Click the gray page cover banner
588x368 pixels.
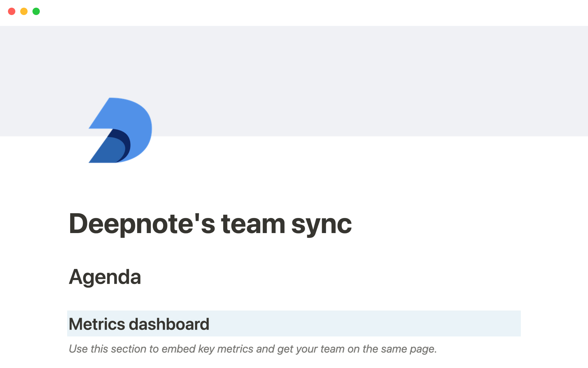pyautogui.click(x=337, y=77)
